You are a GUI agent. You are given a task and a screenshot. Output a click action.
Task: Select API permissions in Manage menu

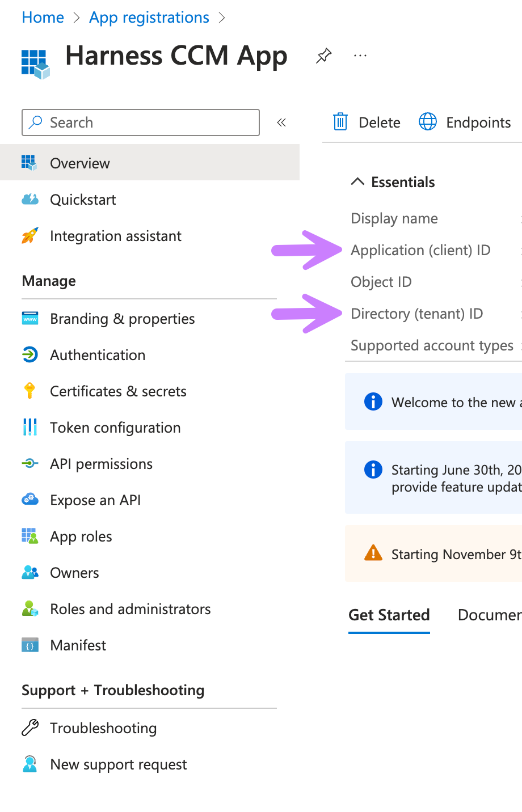[101, 464]
